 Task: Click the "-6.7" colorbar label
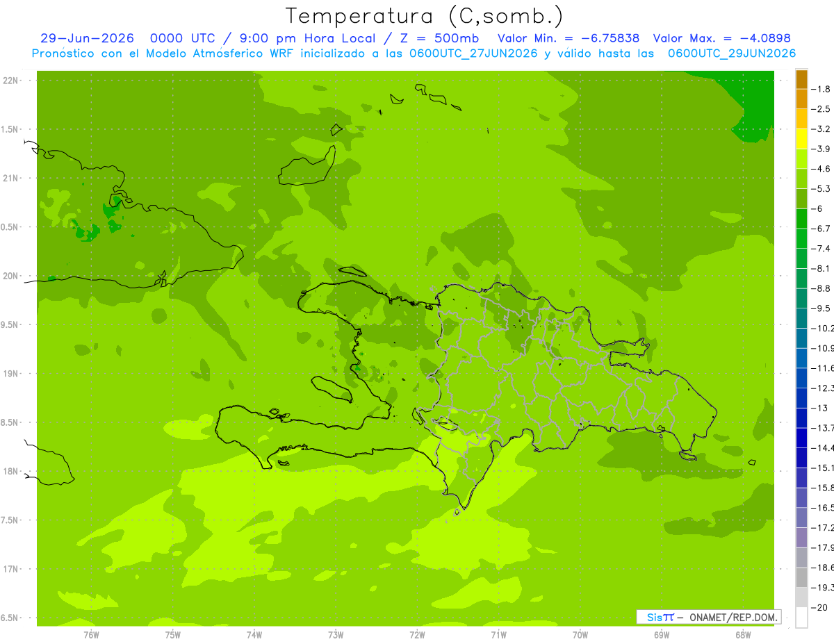821,229
